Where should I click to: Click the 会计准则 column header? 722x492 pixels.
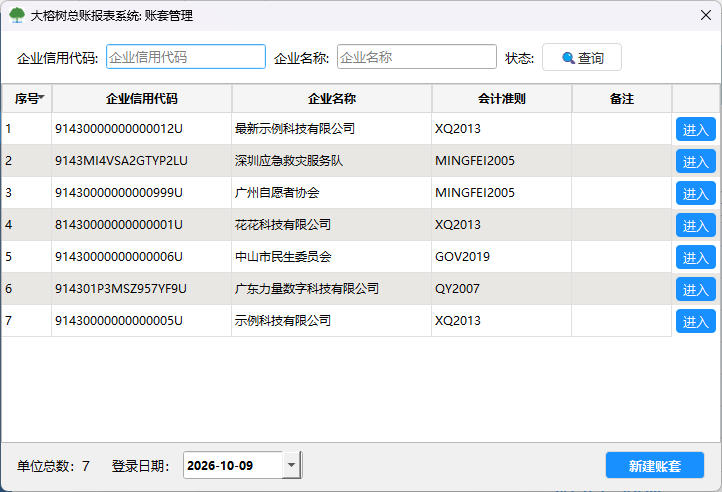coord(501,98)
